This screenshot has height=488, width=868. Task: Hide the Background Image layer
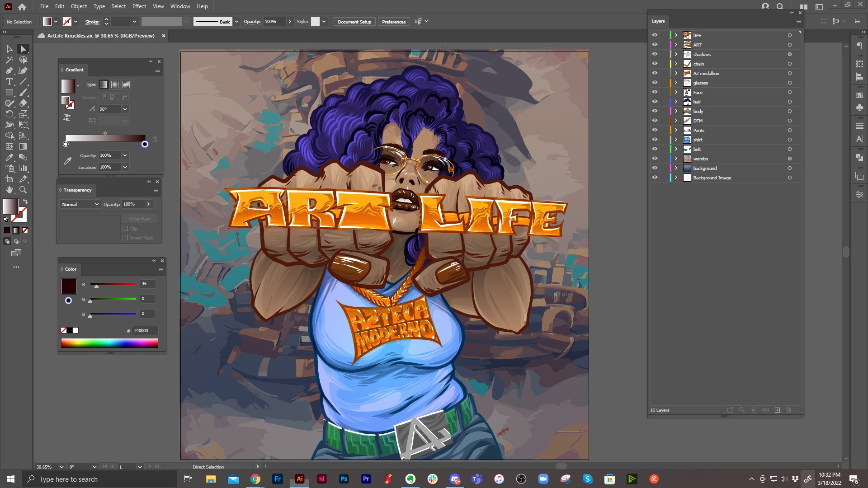pos(655,178)
